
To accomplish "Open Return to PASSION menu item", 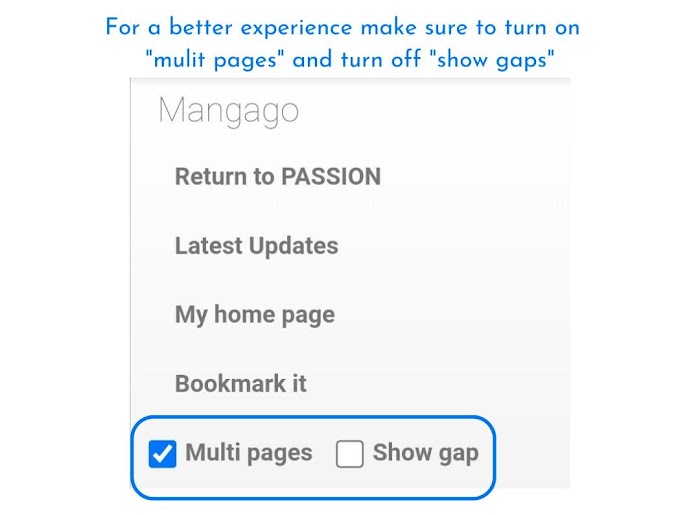I will click(x=278, y=177).
